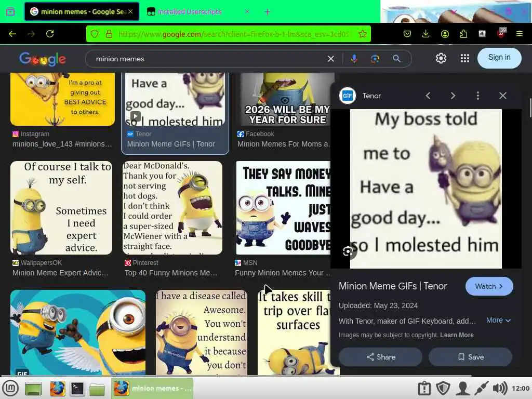The image size is (532, 399).
Task: Go to Google home via the logo
Action: coord(43,59)
